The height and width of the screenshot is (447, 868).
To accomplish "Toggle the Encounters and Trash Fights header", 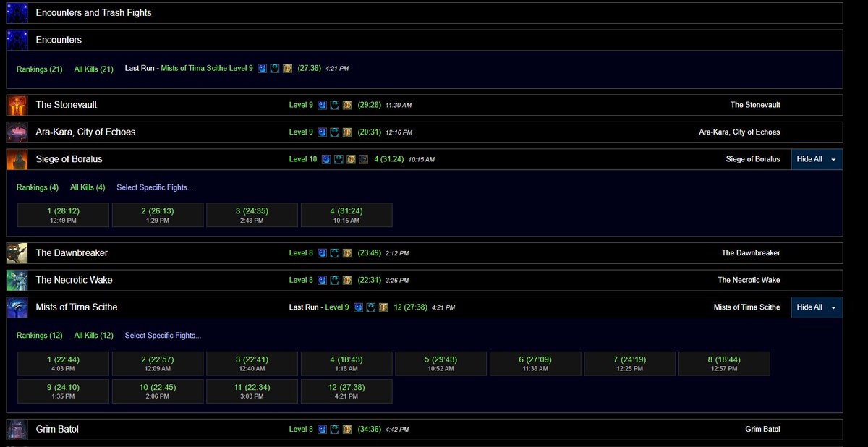I will point(425,13).
